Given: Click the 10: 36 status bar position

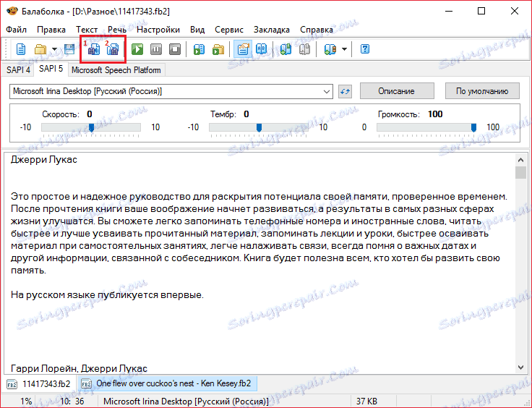Looking at the screenshot, I should pos(72,401).
